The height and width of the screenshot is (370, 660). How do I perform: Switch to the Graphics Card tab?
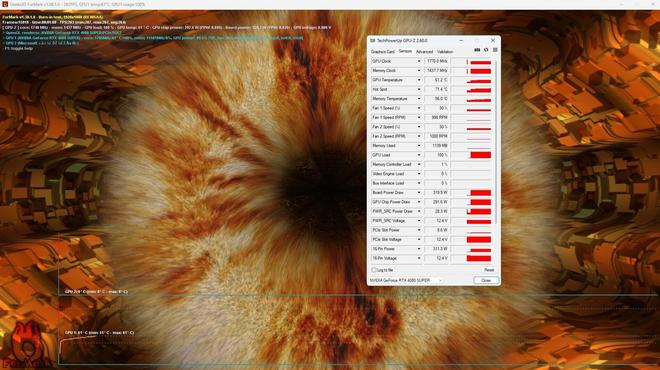pyautogui.click(x=382, y=52)
